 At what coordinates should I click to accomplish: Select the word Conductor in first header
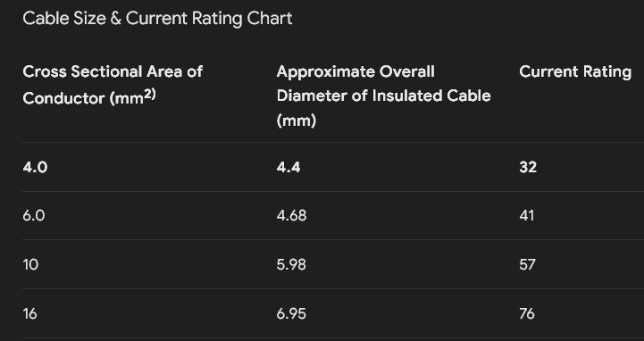click(64, 98)
